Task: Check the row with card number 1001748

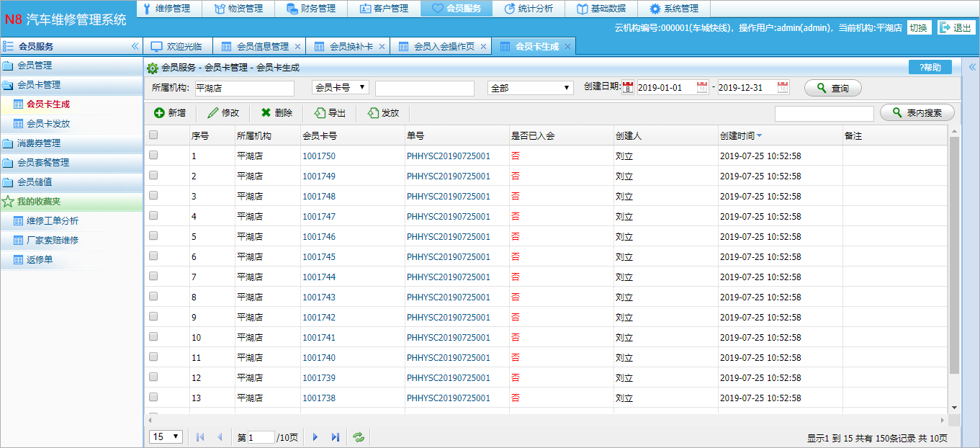Action: [153, 195]
